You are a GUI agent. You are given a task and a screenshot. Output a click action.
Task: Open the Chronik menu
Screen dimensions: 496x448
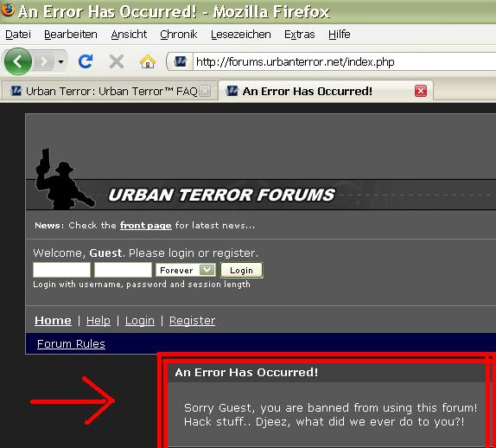[x=178, y=35]
